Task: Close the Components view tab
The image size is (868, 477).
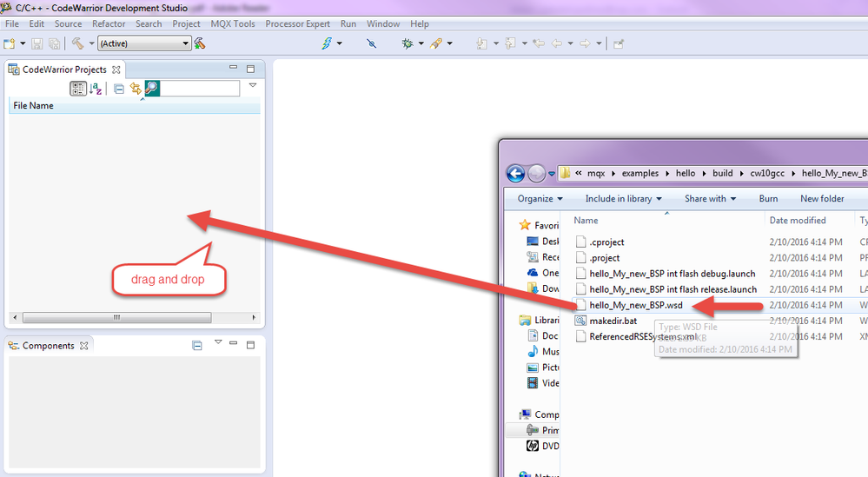Action: point(83,346)
